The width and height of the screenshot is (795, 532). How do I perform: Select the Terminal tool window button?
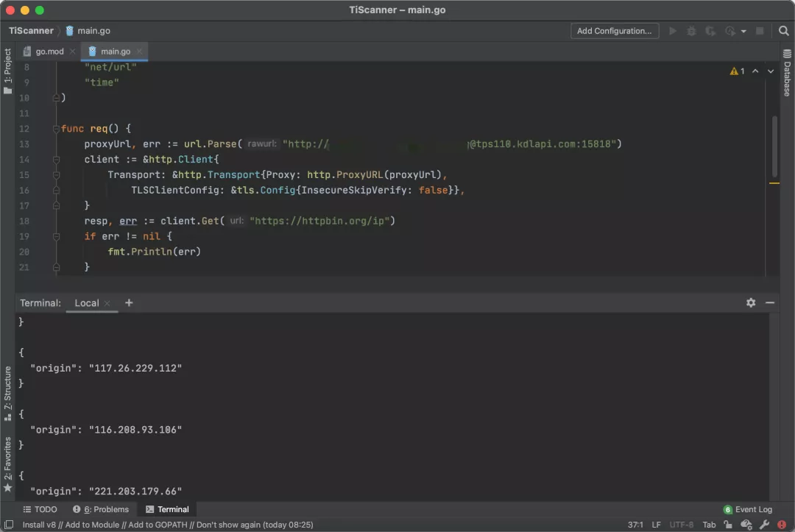(167, 509)
